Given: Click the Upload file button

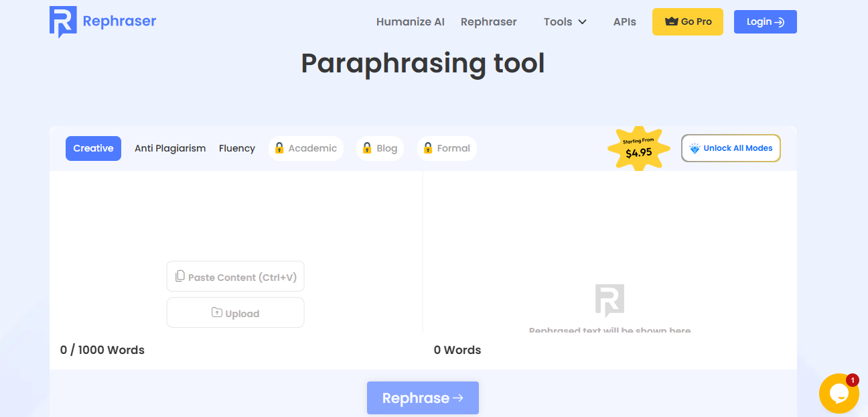Looking at the screenshot, I should pyautogui.click(x=235, y=313).
